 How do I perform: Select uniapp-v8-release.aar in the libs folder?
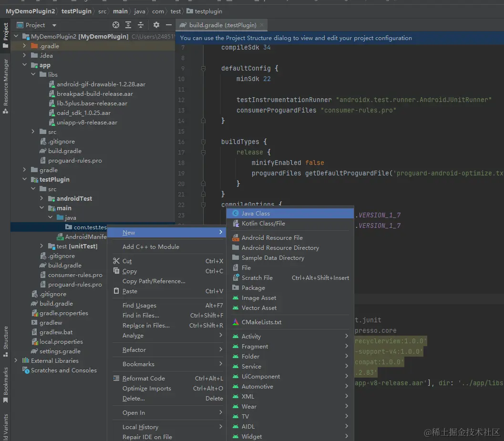87,123
